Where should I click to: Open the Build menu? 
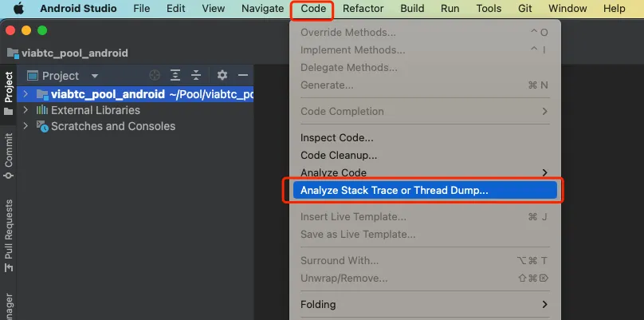click(412, 9)
